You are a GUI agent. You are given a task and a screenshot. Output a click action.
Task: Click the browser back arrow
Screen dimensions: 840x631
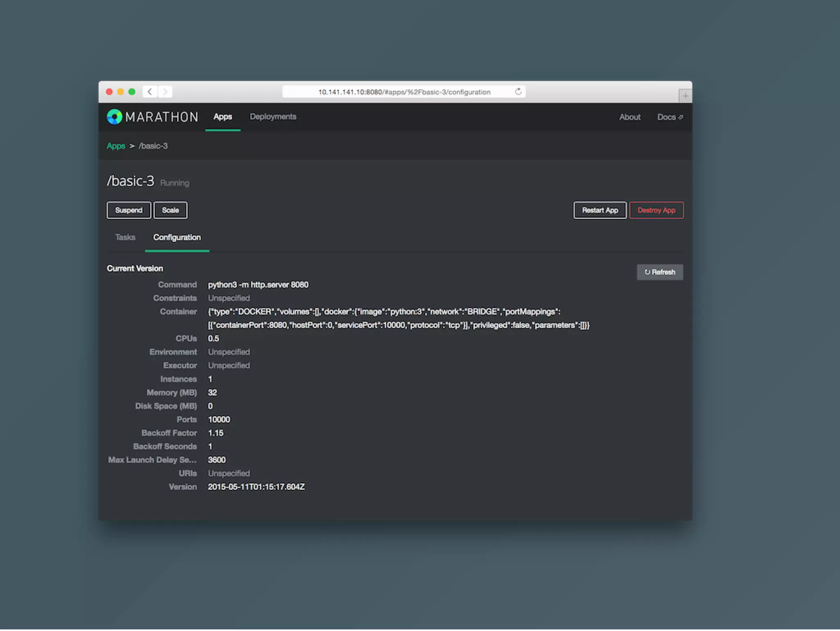pyautogui.click(x=150, y=91)
